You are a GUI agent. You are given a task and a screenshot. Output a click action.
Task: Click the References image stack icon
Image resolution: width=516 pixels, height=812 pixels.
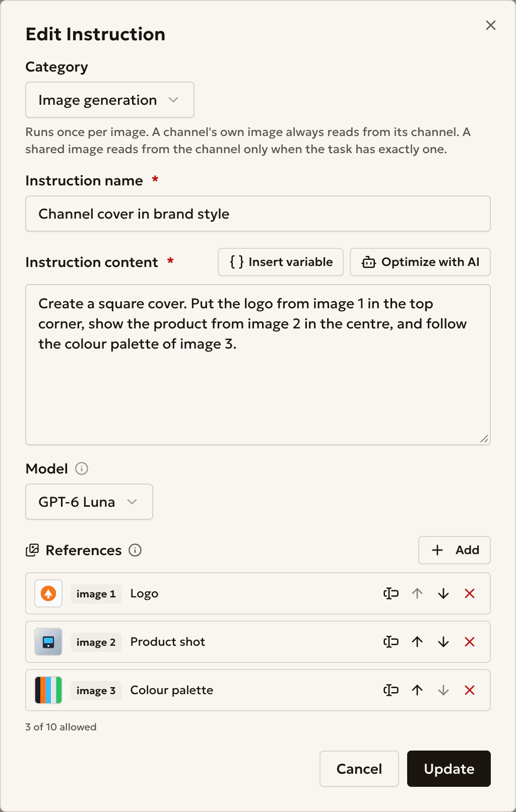(32, 550)
